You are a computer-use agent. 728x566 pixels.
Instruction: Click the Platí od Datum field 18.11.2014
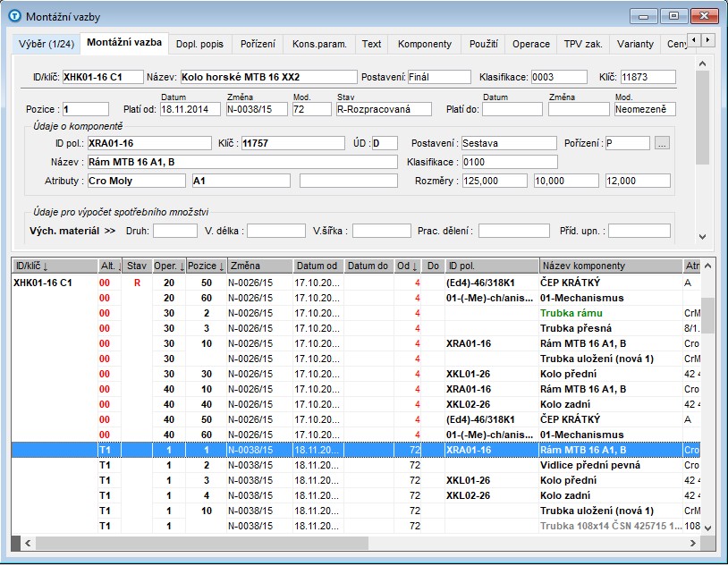click(190, 110)
